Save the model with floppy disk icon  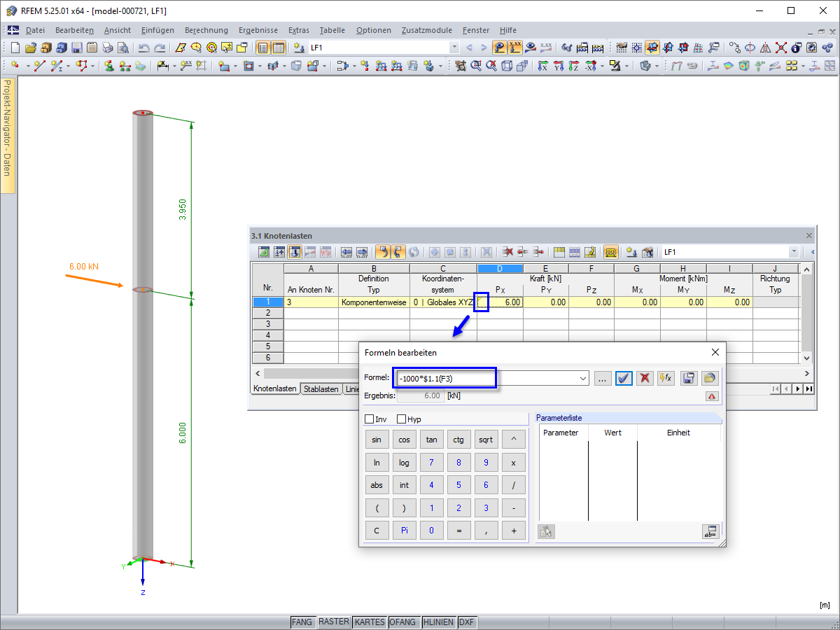click(x=76, y=48)
